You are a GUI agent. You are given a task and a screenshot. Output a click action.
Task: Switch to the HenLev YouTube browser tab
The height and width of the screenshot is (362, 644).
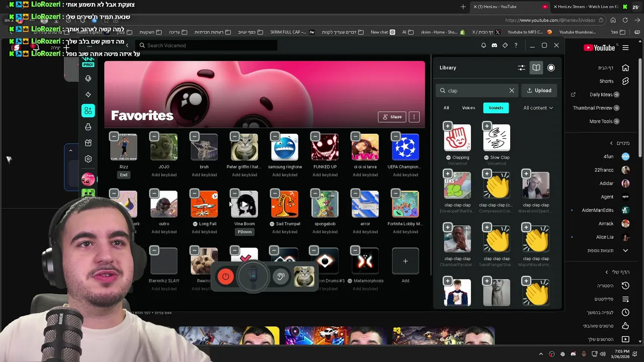click(x=510, y=7)
